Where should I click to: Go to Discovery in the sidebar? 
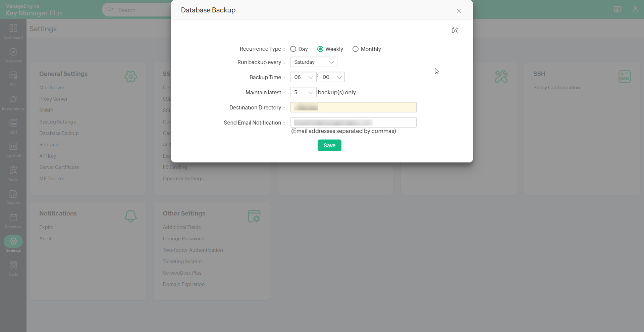point(13,55)
